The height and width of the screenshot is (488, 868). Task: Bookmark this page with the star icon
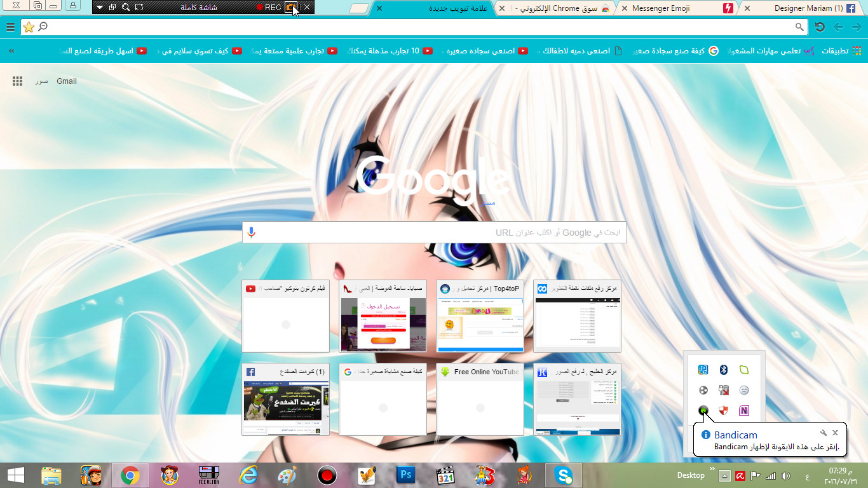click(x=29, y=27)
